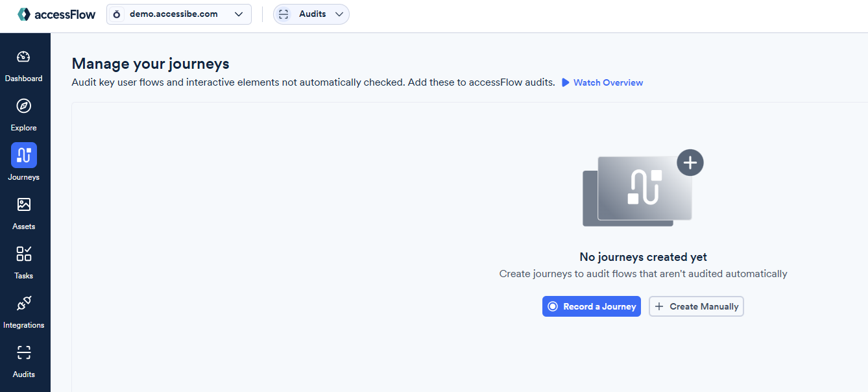868x392 pixels.
Task: Click the demo.accessibe.com site favicon
Action: [117, 14]
